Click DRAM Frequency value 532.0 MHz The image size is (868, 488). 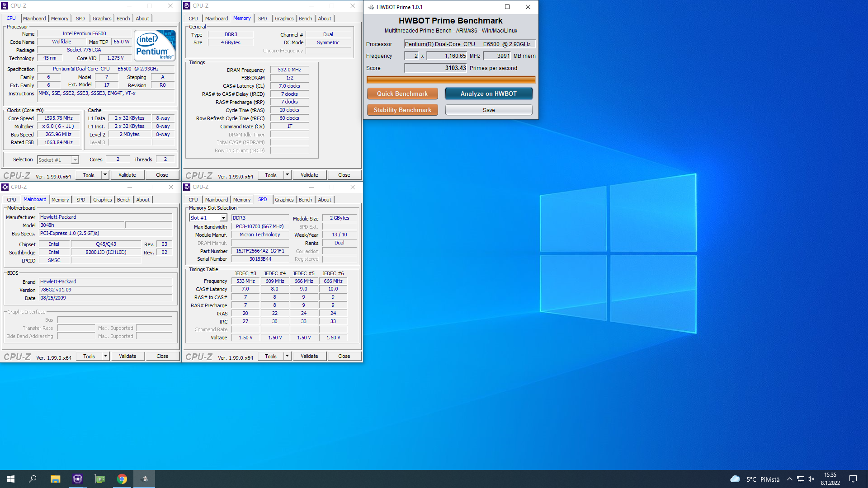click(x=289, y=70)
